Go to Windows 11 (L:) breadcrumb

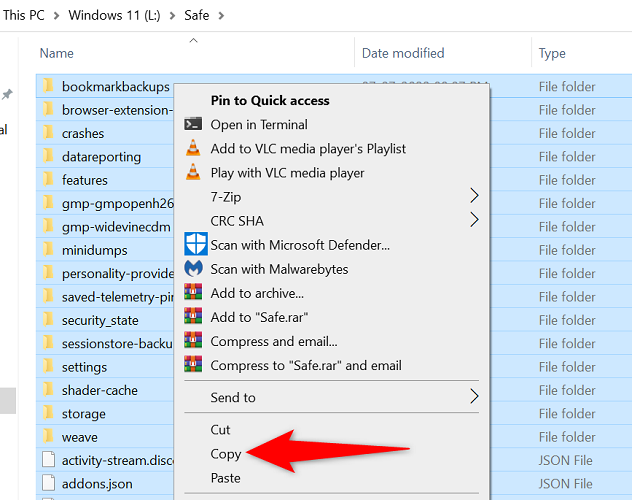tap(125, 16)
